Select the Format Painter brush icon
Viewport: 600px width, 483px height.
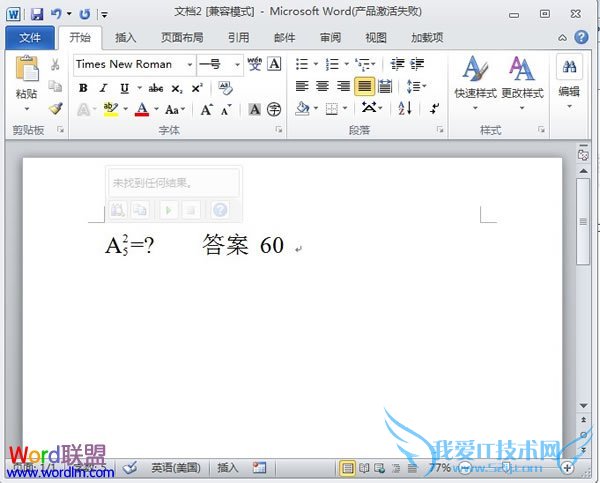click(55, 108)
